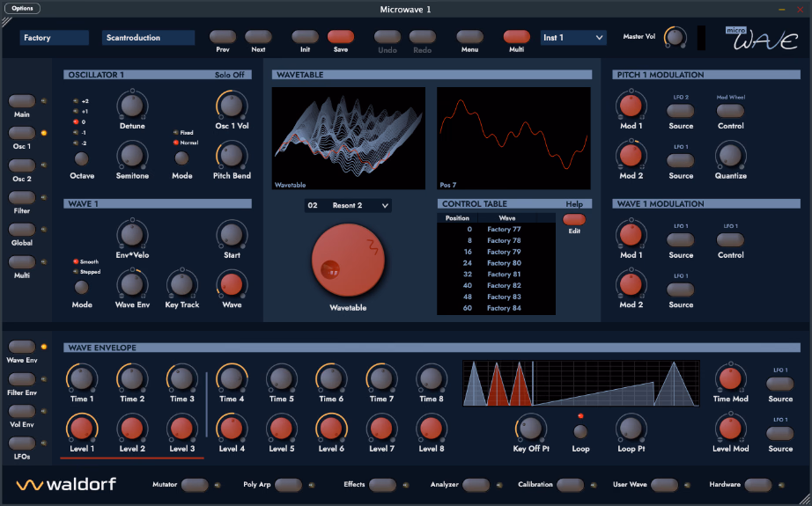The image size is (812, 506).
Task: Switch to the Main page in the sidebar
Action: (22, 101)
